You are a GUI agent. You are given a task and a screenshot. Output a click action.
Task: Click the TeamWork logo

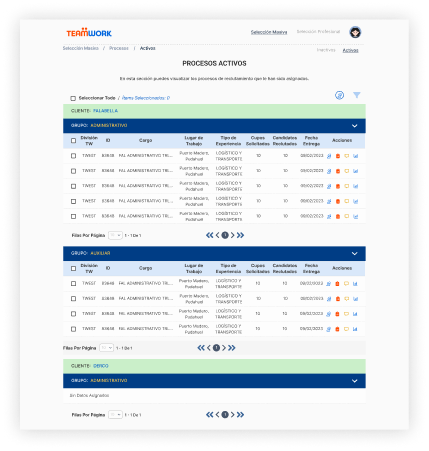click(89, 32)
